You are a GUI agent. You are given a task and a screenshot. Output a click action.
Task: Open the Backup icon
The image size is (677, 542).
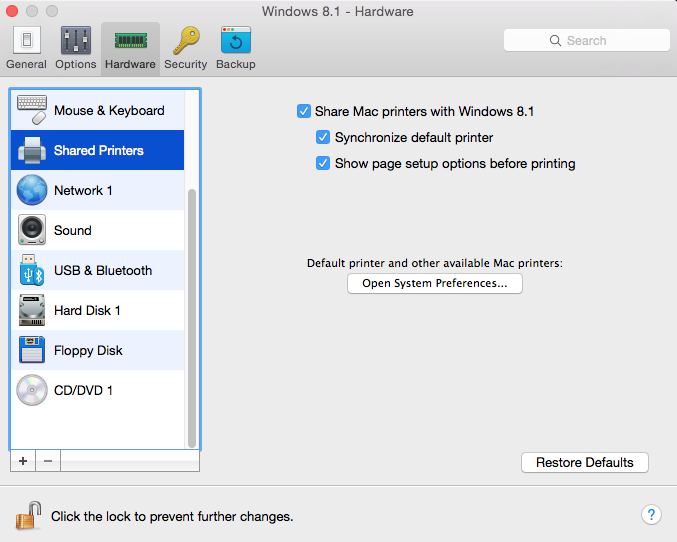pos(236,40)
